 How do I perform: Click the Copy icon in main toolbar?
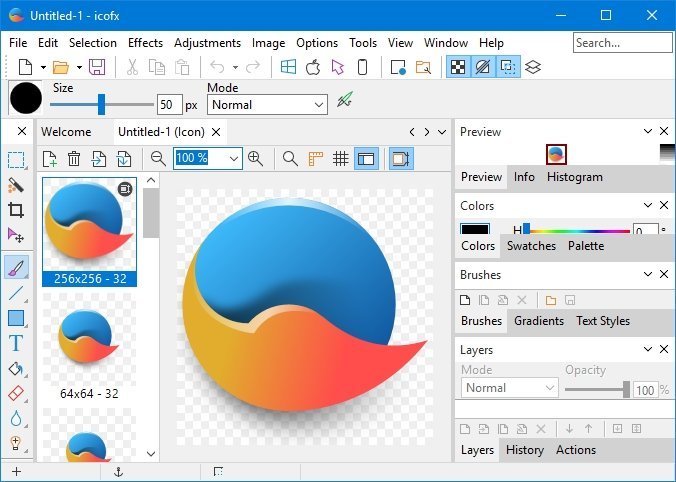[156, 67]
